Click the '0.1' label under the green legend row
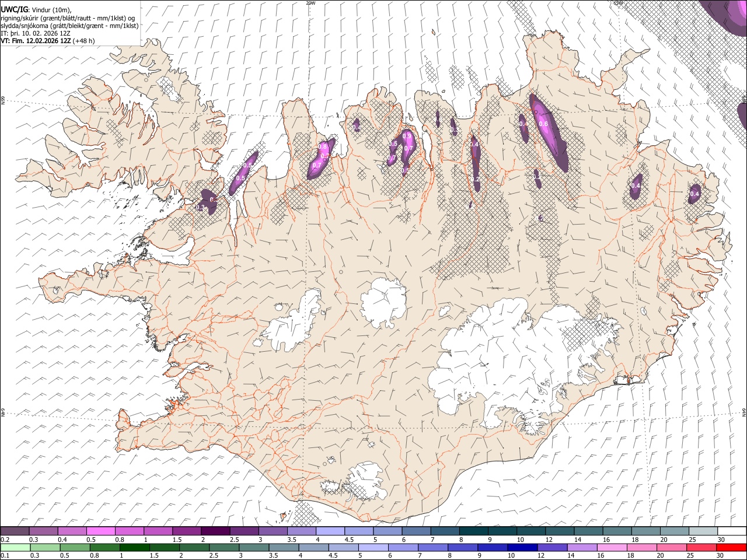Image resolution: width=747 pixels, height=560 pixels. point(5,555)
